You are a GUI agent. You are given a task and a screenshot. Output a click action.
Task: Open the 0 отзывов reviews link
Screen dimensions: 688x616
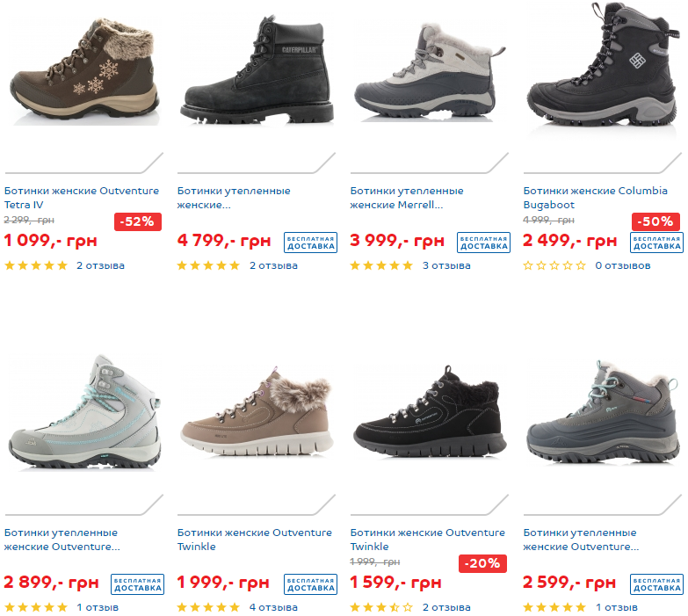(623, 265)
